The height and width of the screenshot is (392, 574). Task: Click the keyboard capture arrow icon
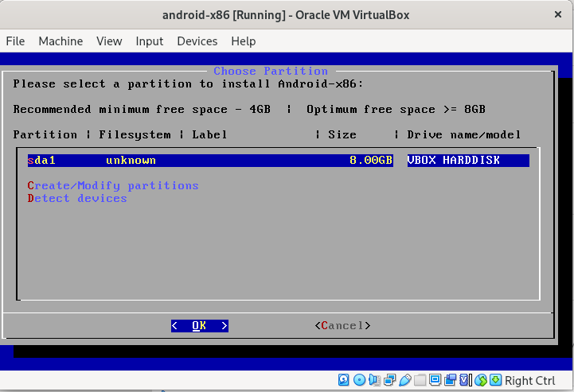496,380
